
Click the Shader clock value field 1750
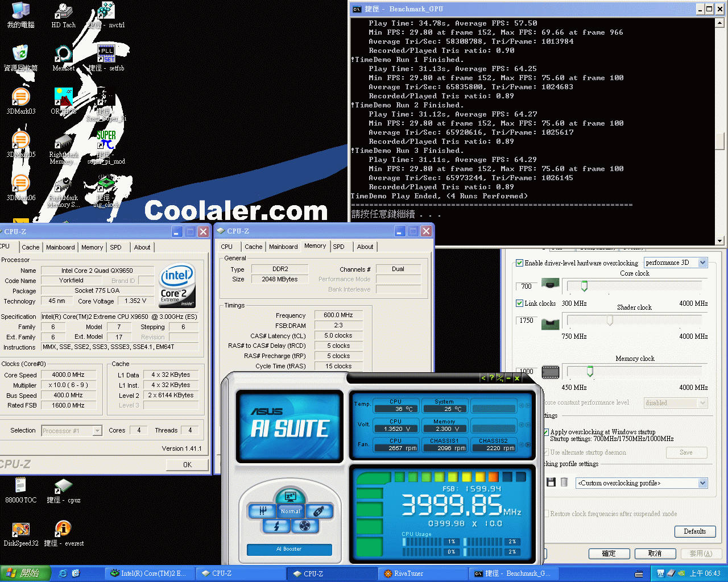click(x=526, y=321)
